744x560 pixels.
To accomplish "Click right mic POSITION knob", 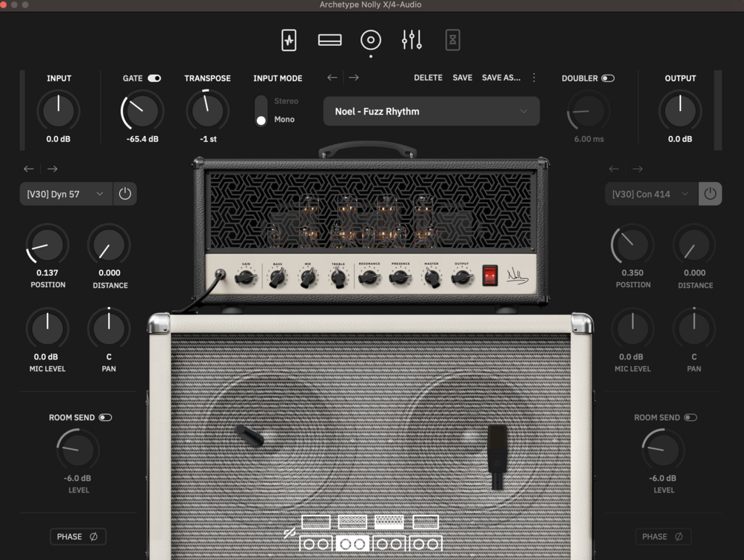I will tap(632, 244).
